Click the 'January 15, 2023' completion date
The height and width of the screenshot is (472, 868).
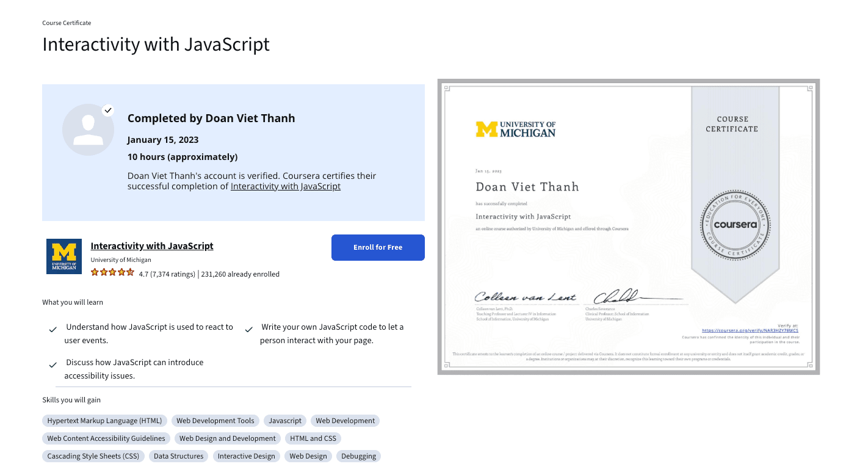(163, 140)
